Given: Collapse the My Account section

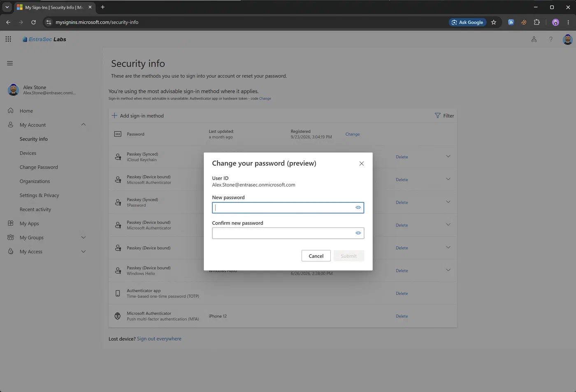Looking at the screenshot, I should pos(84,125).
